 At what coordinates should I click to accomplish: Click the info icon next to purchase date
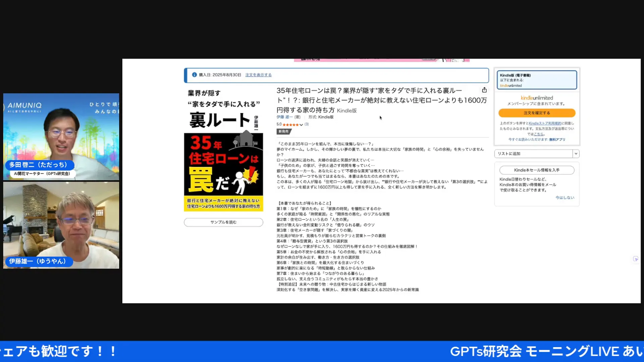[194, 75]
